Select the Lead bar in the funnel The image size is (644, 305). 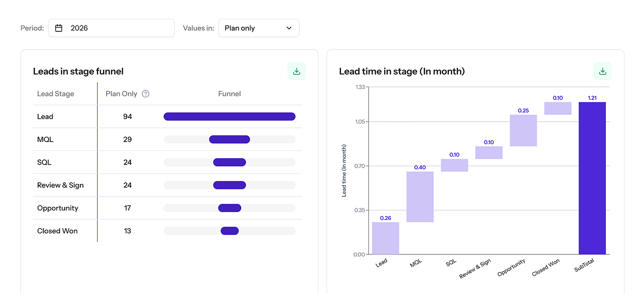pos(230,116)
